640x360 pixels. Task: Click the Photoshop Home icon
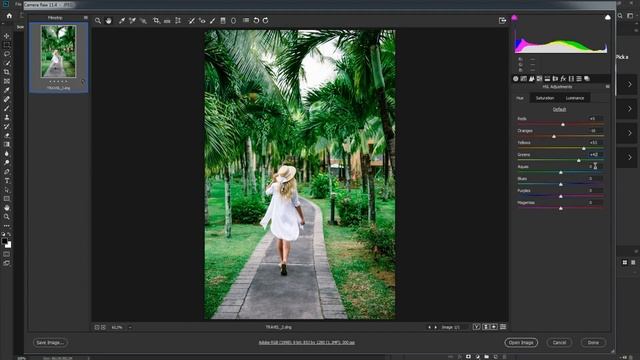click(9, 16)
